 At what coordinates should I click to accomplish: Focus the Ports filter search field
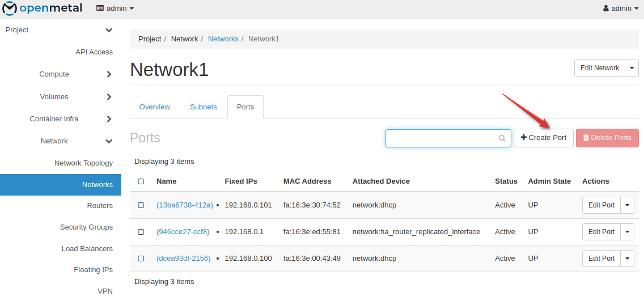coord(442,138)
